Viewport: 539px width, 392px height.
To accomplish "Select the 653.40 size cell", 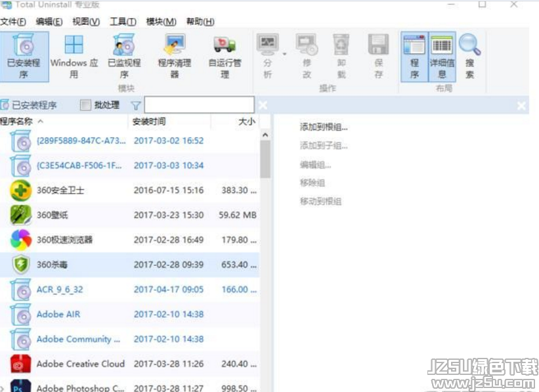I will tap(239, 265).
